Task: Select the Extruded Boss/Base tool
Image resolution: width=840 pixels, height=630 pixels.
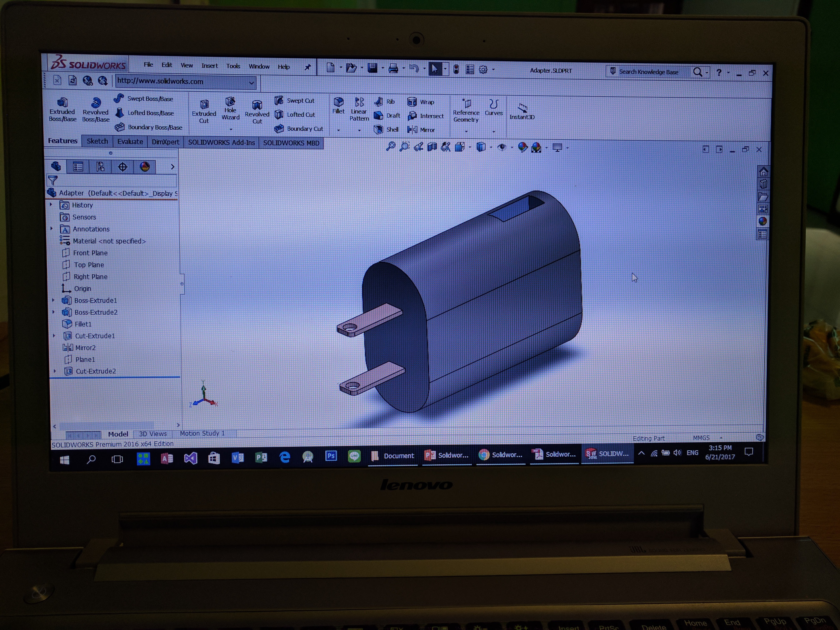Action: pos(63,110)
